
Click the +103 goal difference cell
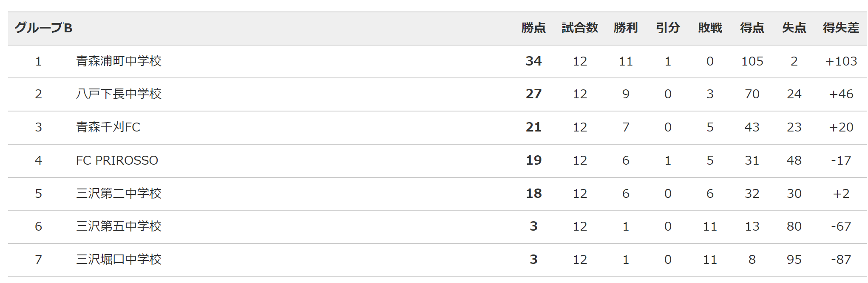pyautogui.click(x=841, y=61)
